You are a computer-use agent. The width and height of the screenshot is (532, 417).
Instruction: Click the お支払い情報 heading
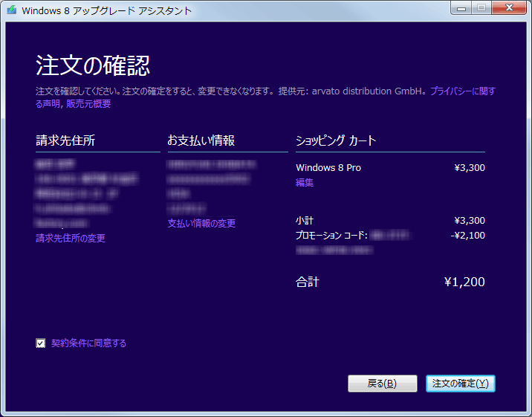(x=201, y=140)
